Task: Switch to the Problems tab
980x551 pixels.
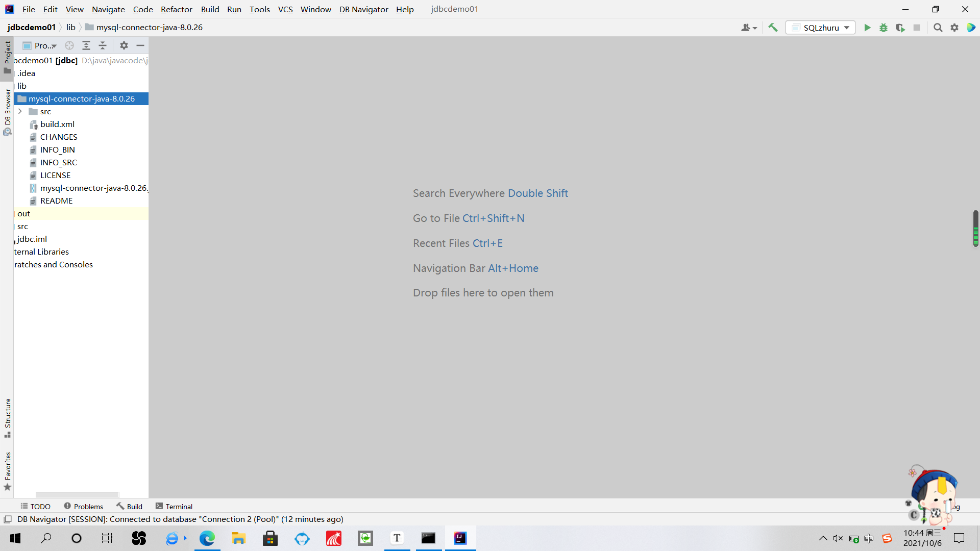Action: pos(88,506)
